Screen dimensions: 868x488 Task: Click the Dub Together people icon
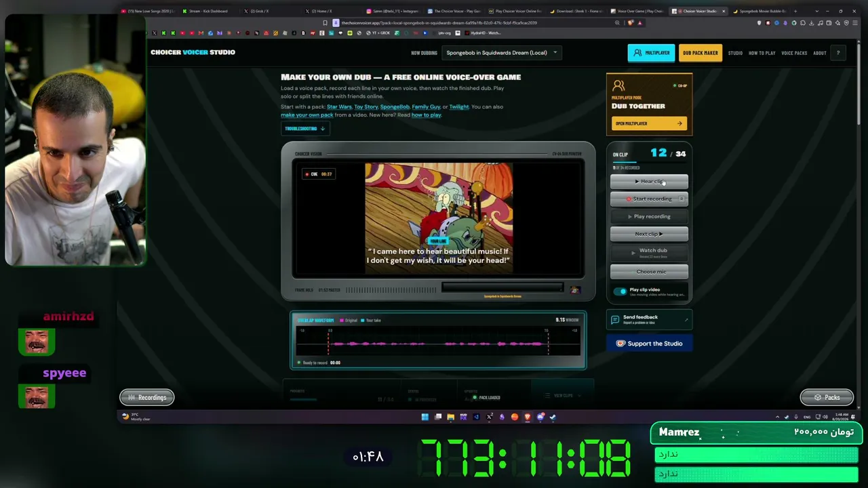pyautogui.click(x=618, y=86)
